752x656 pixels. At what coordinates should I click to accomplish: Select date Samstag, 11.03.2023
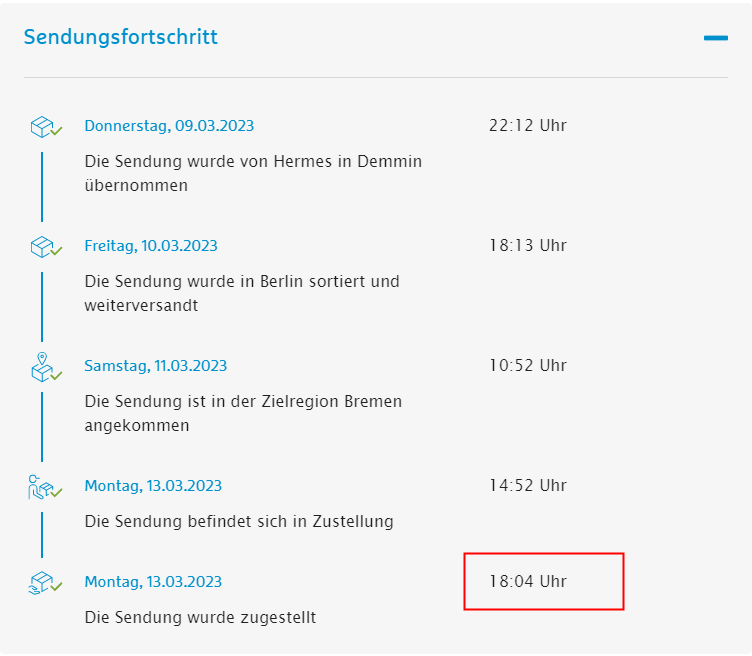(155, 366)
